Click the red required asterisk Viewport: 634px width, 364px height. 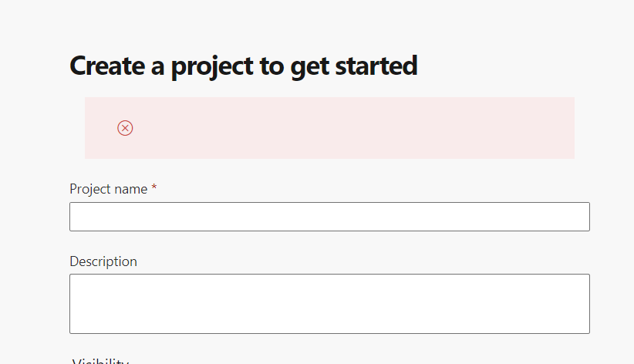[x=154, y=189]
